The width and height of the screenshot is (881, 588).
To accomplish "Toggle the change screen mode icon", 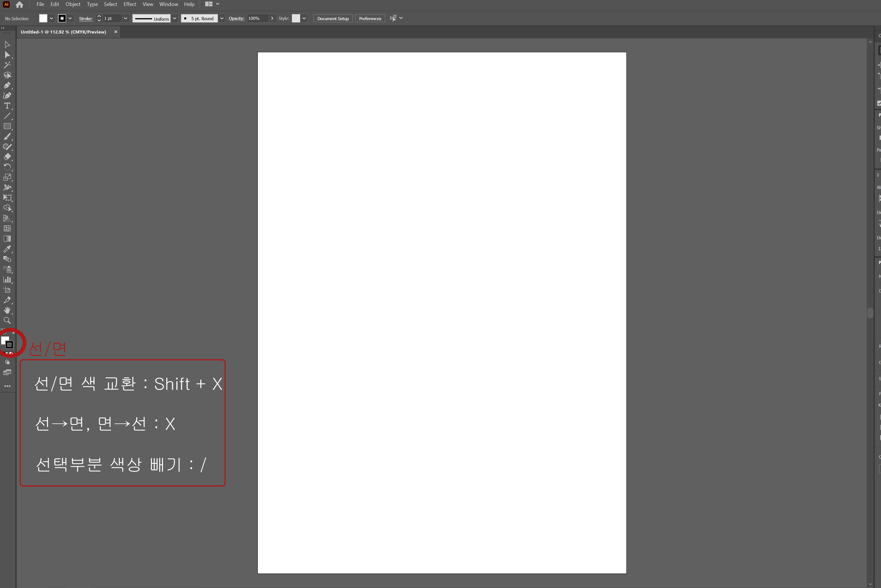I will coord(7,372).
